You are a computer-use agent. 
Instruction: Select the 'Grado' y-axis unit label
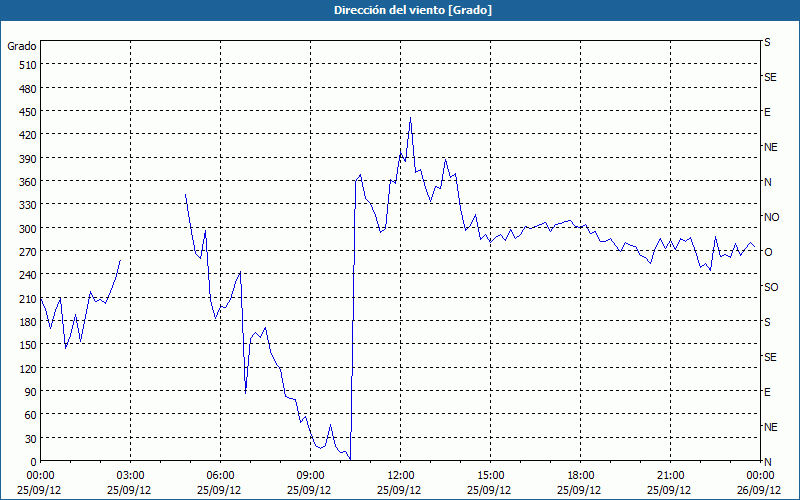22,46
